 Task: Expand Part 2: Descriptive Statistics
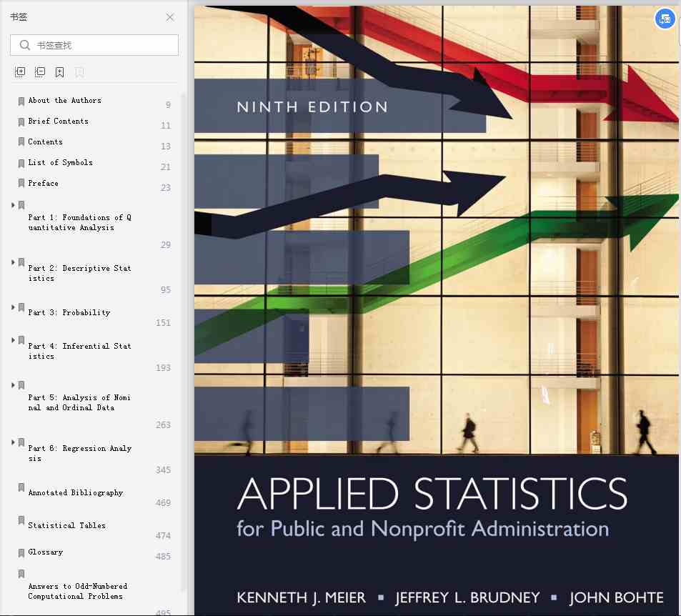(13, 262)
